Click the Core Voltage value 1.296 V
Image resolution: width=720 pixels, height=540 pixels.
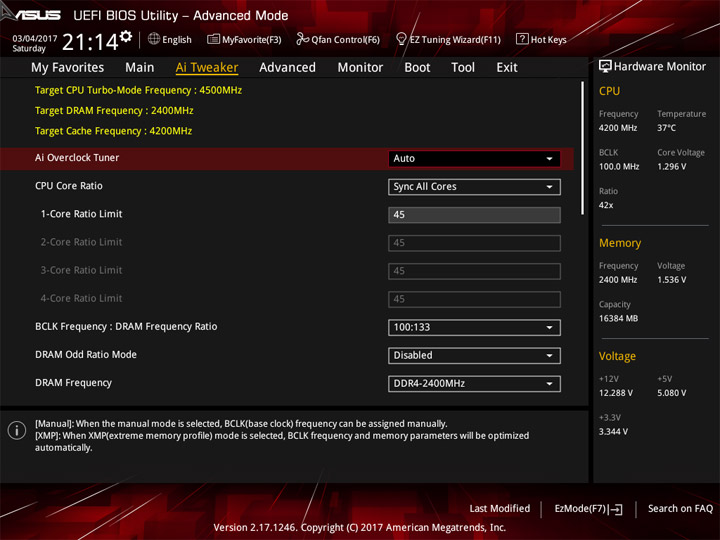click(671, 167)
